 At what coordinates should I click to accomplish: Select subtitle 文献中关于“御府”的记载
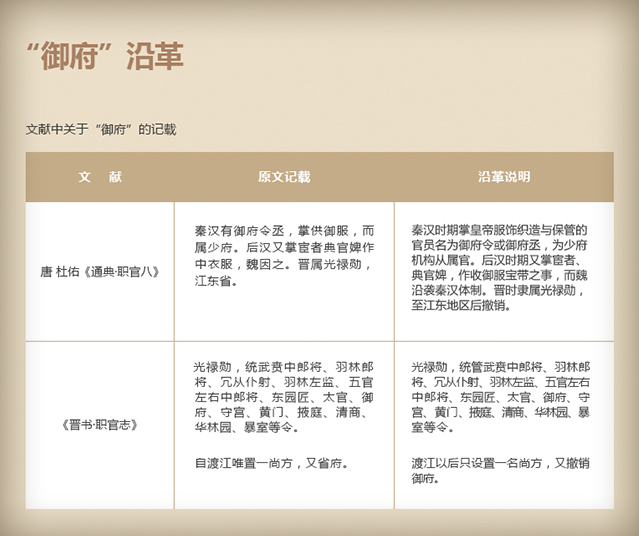[101, 130]
